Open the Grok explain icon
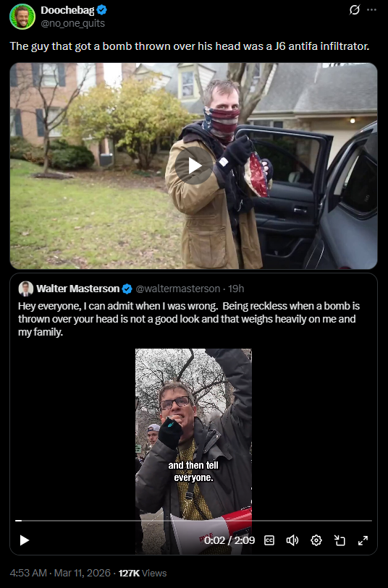The height and width of the screenshot is (588, 388). (x=355, y=9)
